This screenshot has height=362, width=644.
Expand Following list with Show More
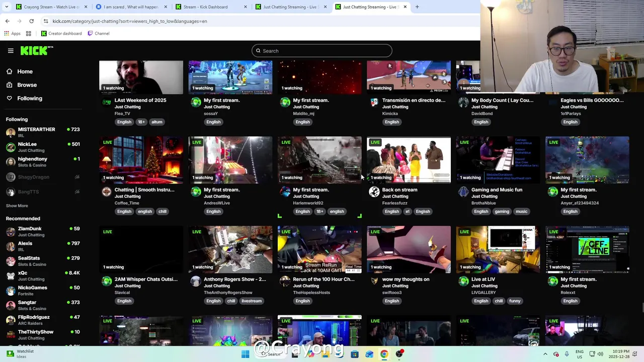point(17,206)
